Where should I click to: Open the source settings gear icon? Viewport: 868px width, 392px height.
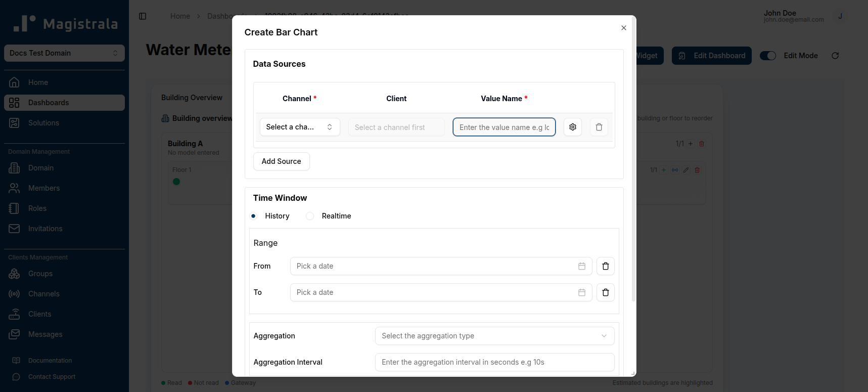click(x=573, y=127)
